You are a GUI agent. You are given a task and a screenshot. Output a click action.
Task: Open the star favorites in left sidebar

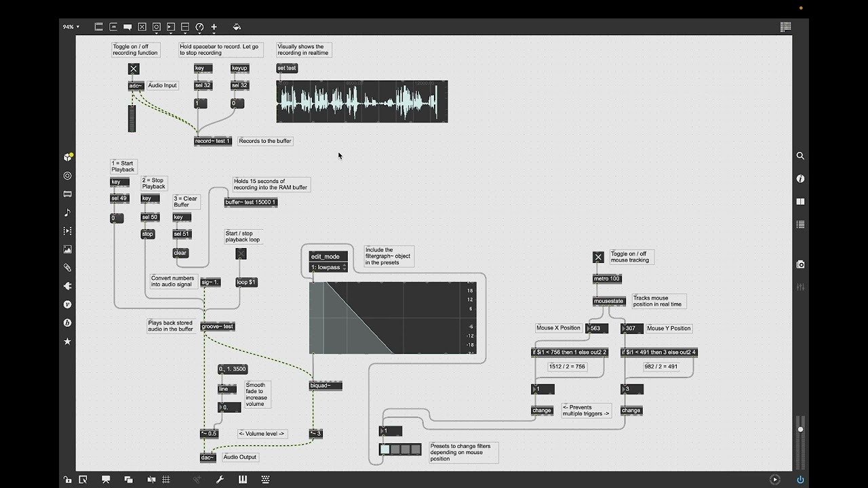(67, 341)
